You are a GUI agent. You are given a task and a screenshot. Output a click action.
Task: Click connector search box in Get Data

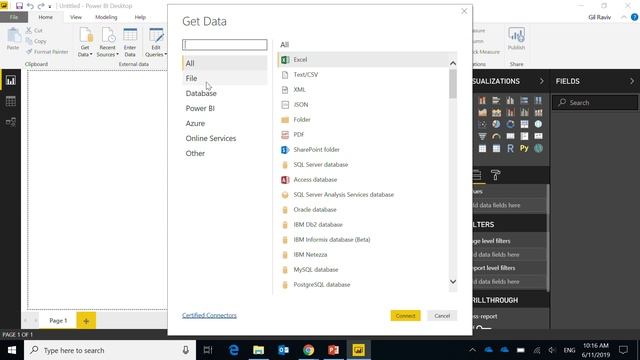click(x=224, y=44)
